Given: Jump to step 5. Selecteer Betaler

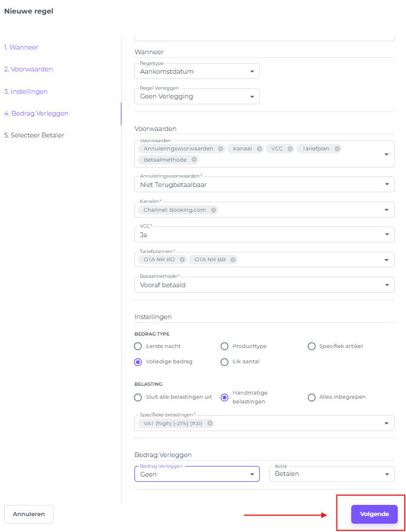Looking at the screenshot, I should (x=34, y=135).
